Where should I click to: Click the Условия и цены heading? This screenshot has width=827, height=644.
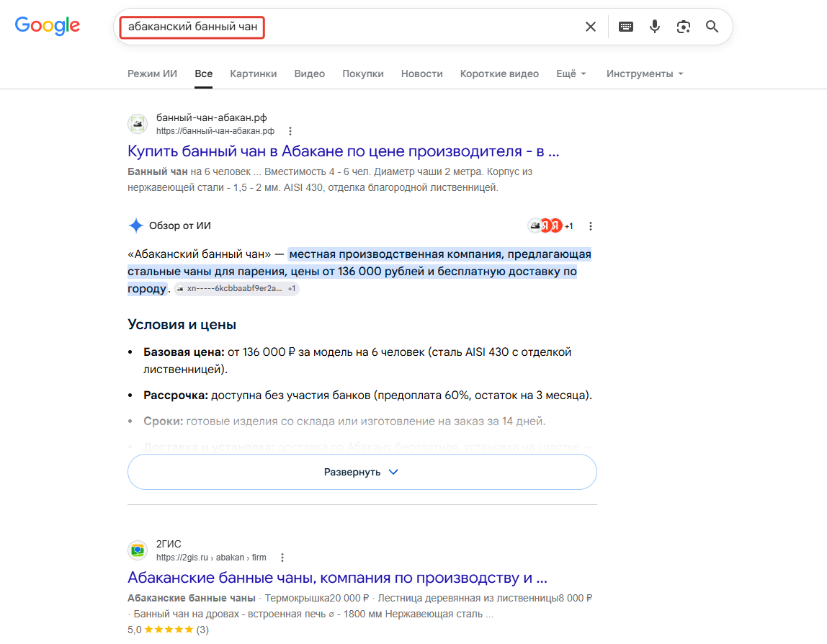[182, 324]
